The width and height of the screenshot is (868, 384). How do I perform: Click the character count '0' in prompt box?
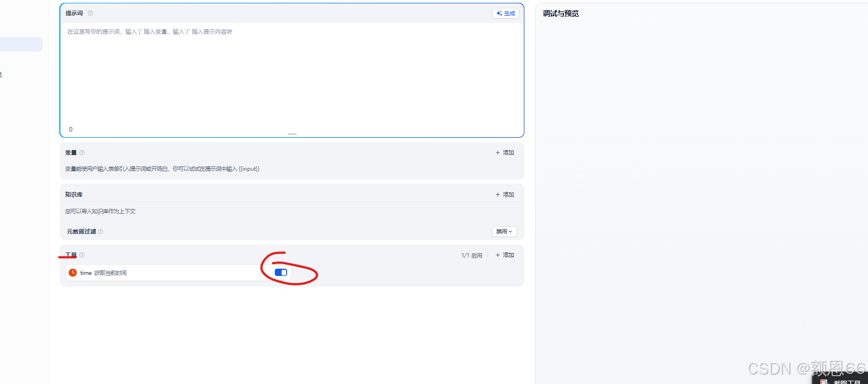tap(71, 129)
